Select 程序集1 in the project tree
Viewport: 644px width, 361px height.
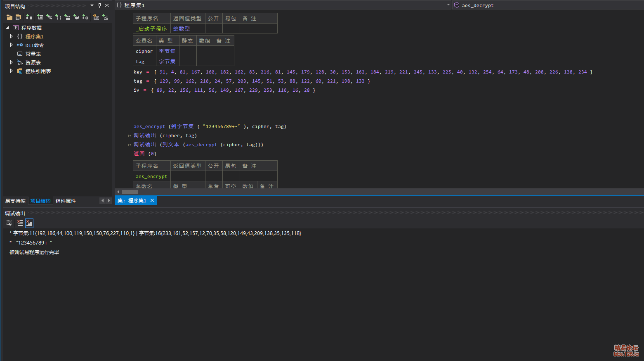click(x=35, y=36)
